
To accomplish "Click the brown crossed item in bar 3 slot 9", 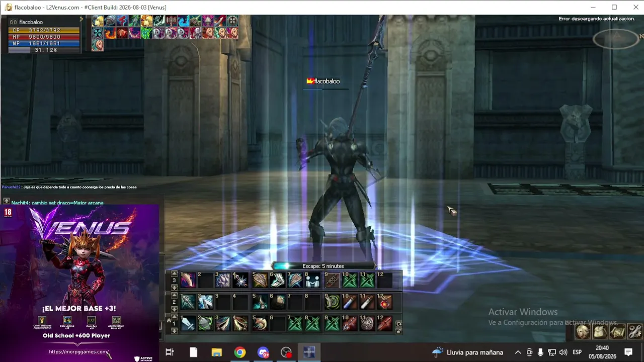I will (332, 280).
